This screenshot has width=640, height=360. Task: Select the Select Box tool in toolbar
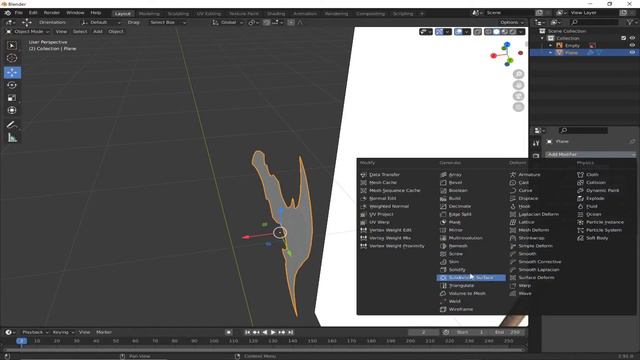(x=12, y=45)
